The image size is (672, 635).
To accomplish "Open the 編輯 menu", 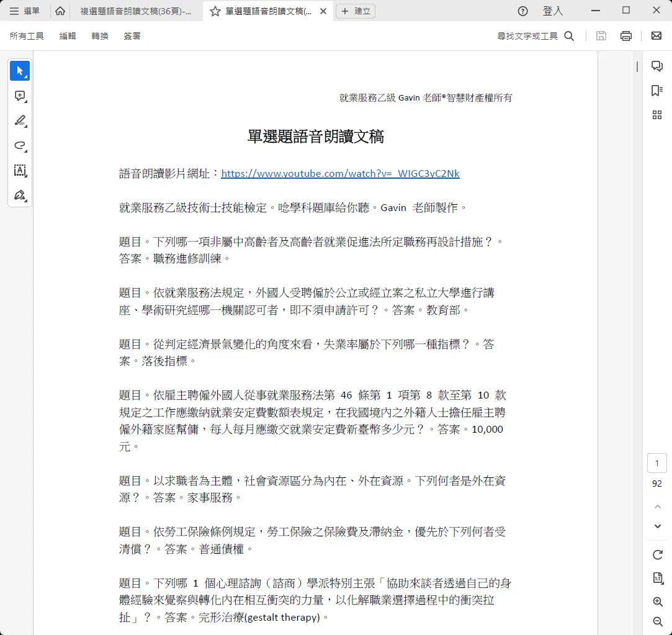I will pyautogui.click(x=68, y=36).
